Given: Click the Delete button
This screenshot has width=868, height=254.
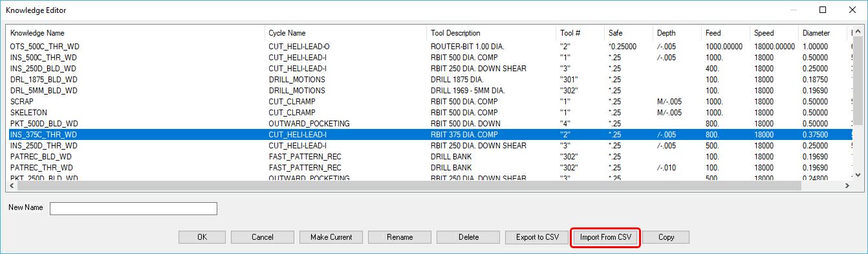Looking at the screenshot, I should (x=468, y=237).
